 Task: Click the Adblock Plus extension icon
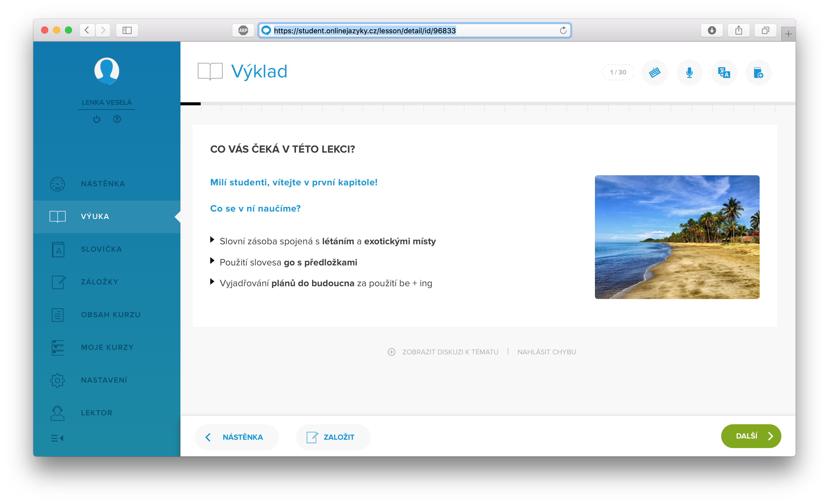click(x=243, y=31)
